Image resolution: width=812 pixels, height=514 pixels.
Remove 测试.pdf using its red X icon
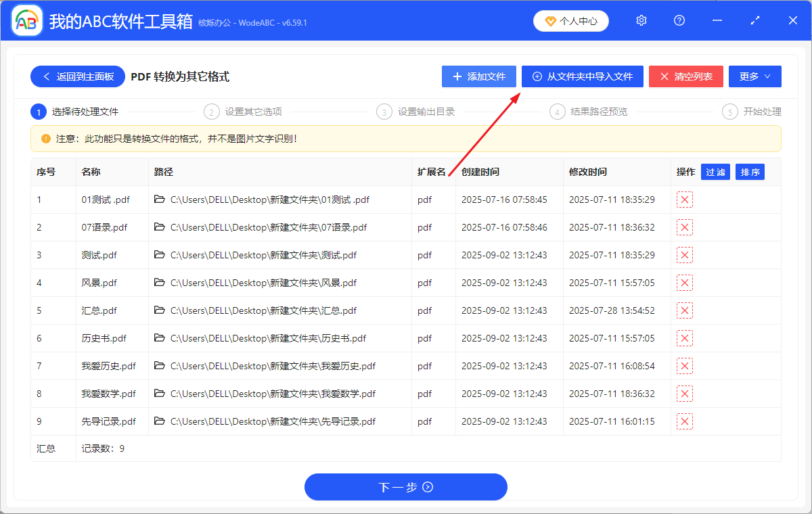[x=684, y=254]
